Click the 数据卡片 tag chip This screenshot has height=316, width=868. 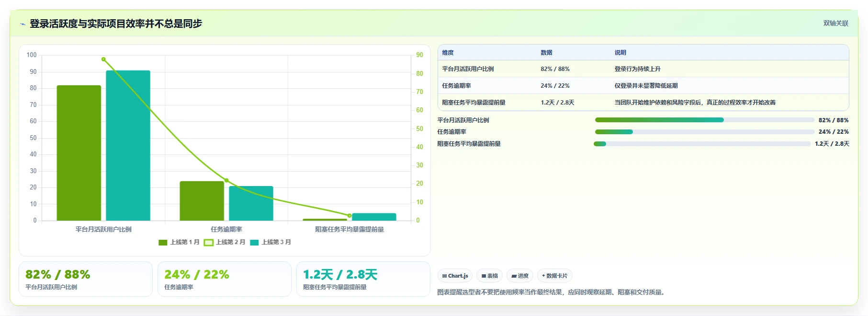[555, 276]
